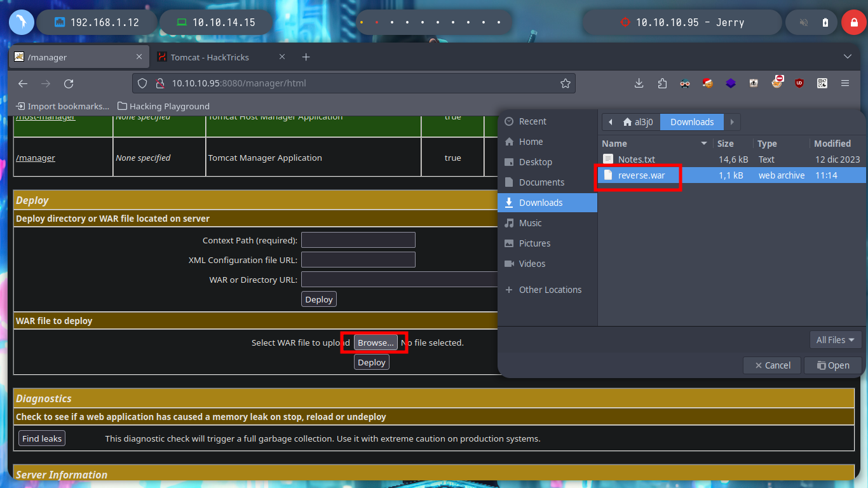
Task: Click the disabled browser forward arrow
Action: [x=46, y=83]
